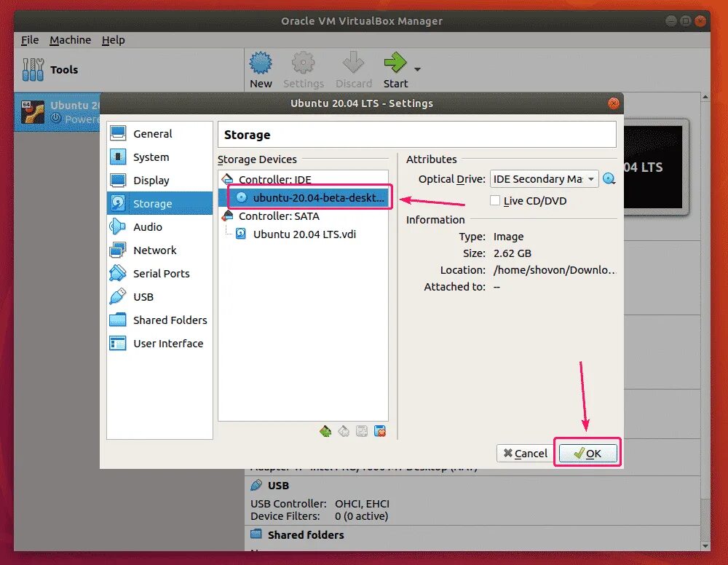Click the Discard toolbar icon
The height and width of the screenshot is (565, 728).
coord(353,63)
